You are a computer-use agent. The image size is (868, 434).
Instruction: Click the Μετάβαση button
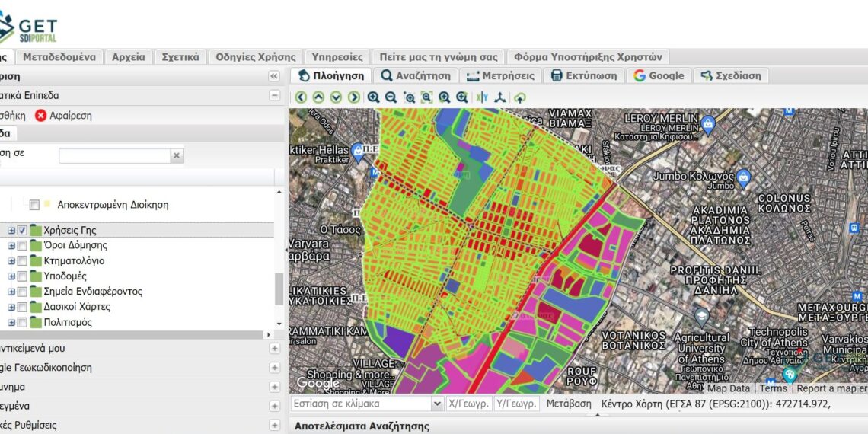coord(568,404)
